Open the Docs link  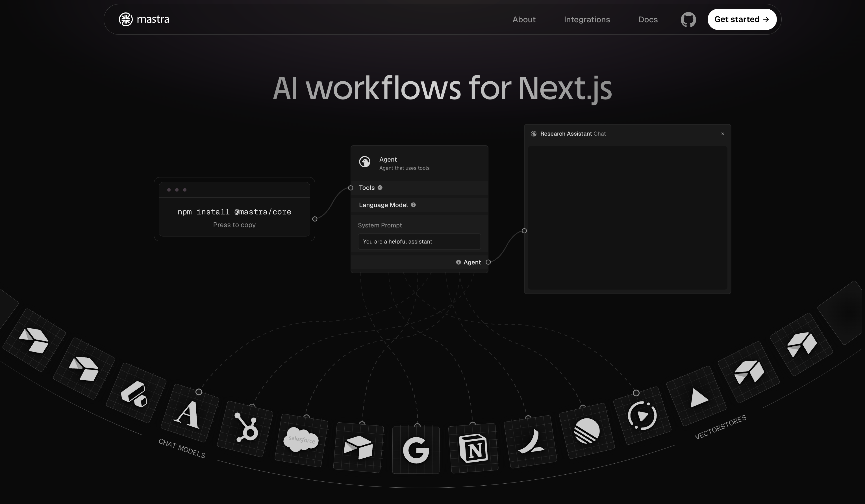coord(648,19)
